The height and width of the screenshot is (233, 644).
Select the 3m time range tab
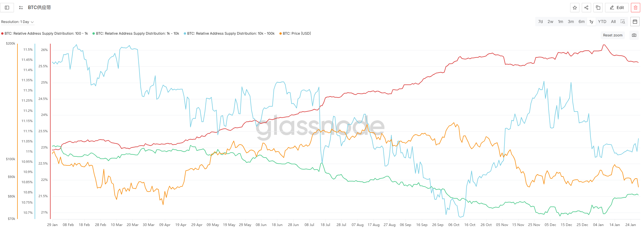point(571,22)
